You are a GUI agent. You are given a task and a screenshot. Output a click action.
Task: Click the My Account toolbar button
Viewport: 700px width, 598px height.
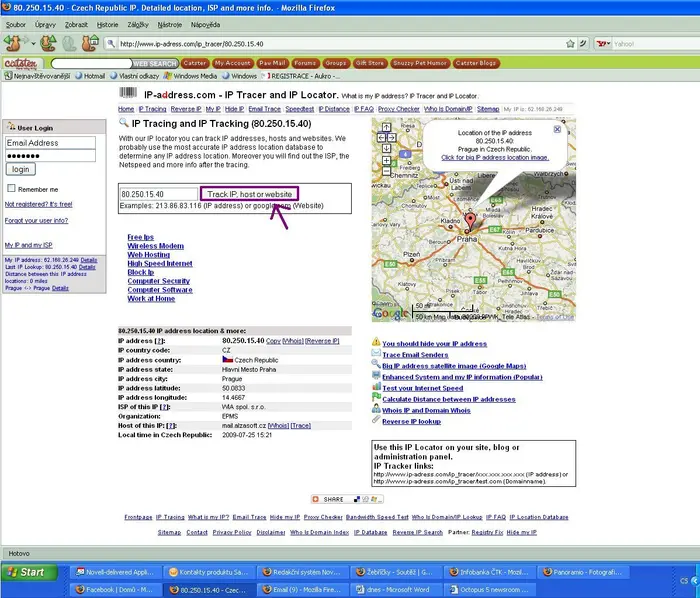(232, 63)
